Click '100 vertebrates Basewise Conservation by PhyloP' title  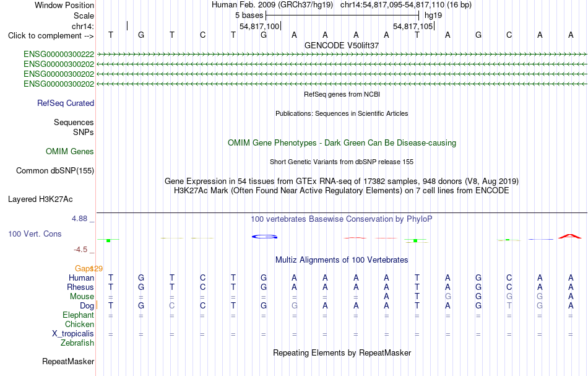click(x=342, y=219)
